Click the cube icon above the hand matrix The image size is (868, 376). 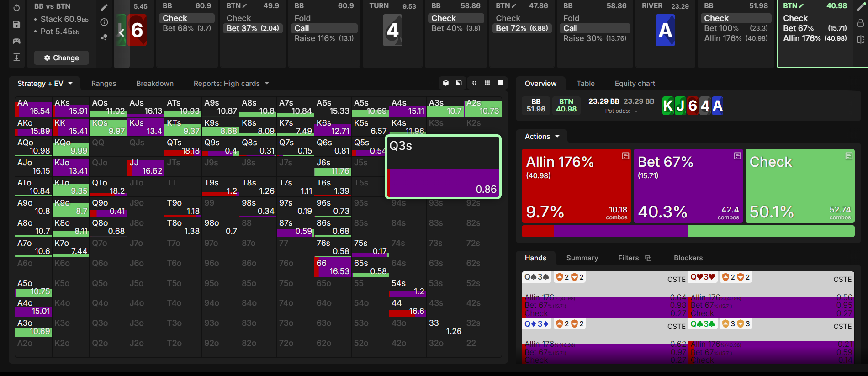[x=446, y=83]
